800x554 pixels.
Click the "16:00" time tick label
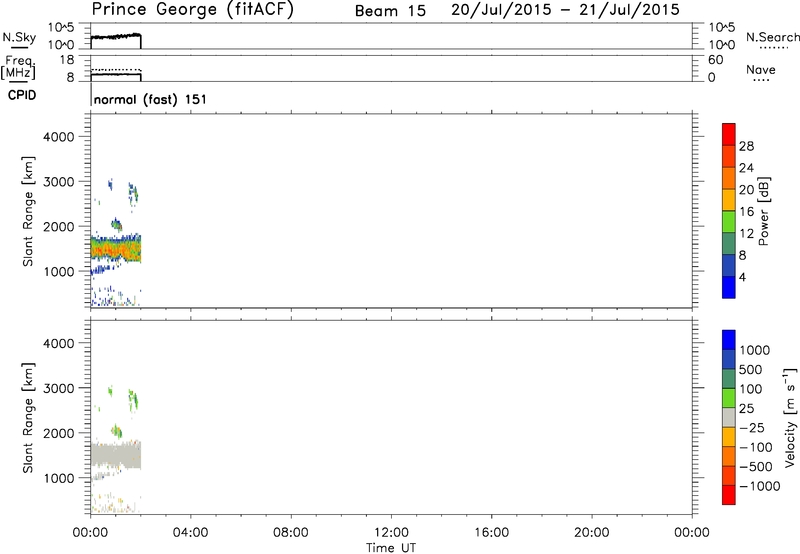pos(491,533)
